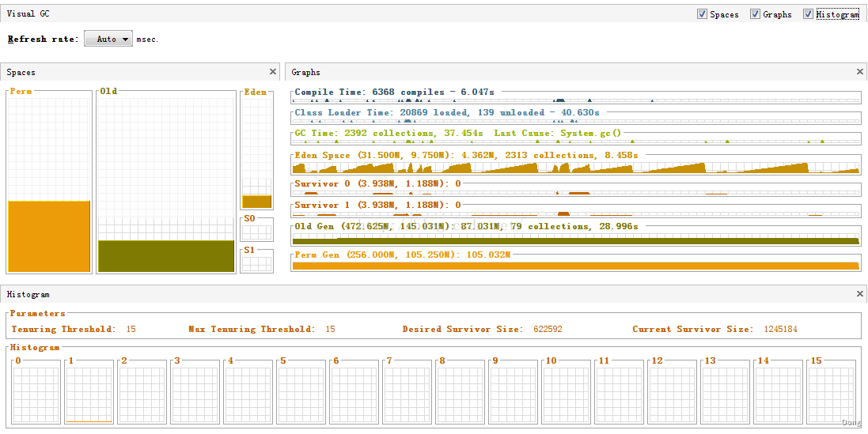Select the Visual GC tab title
This screenshot has width=868, height=434.
point(28,13)
